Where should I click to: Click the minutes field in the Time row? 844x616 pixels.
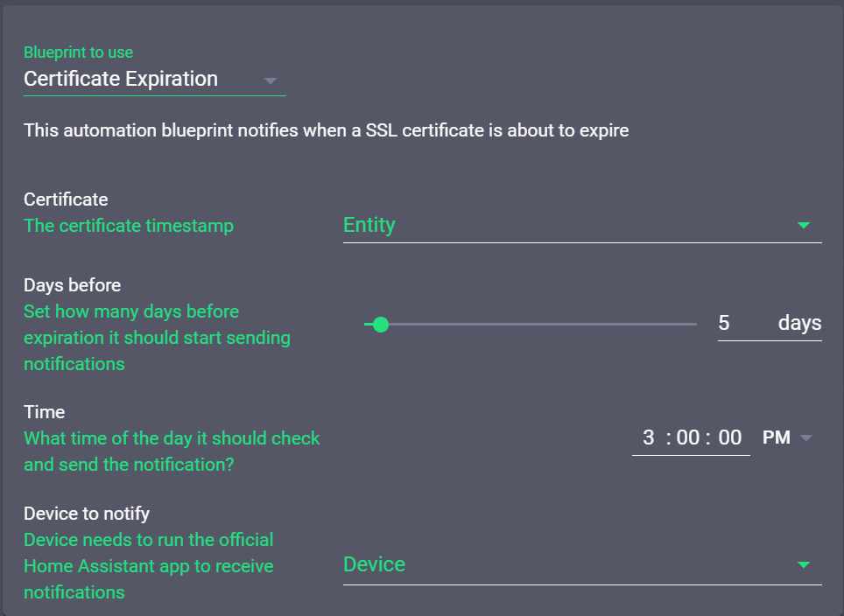[687, 437]
